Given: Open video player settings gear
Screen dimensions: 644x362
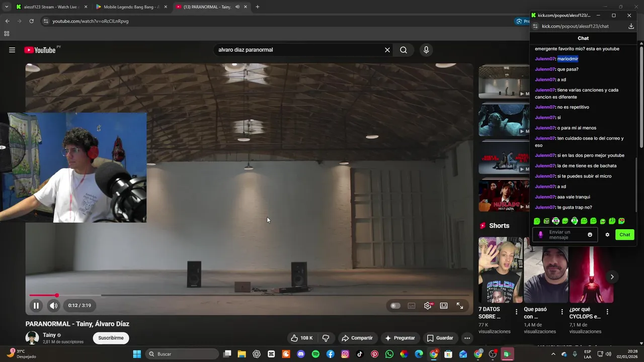Looking at the screenshot, I should pos(428,305).
